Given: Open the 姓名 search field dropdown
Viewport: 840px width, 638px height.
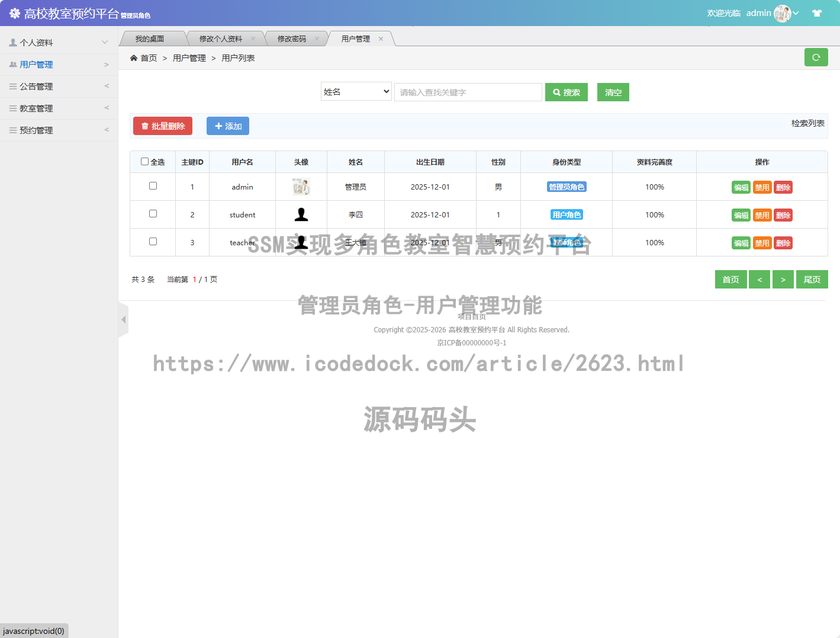Looking at the screenshot, I should pyautogui.click(x=356, y=91).
